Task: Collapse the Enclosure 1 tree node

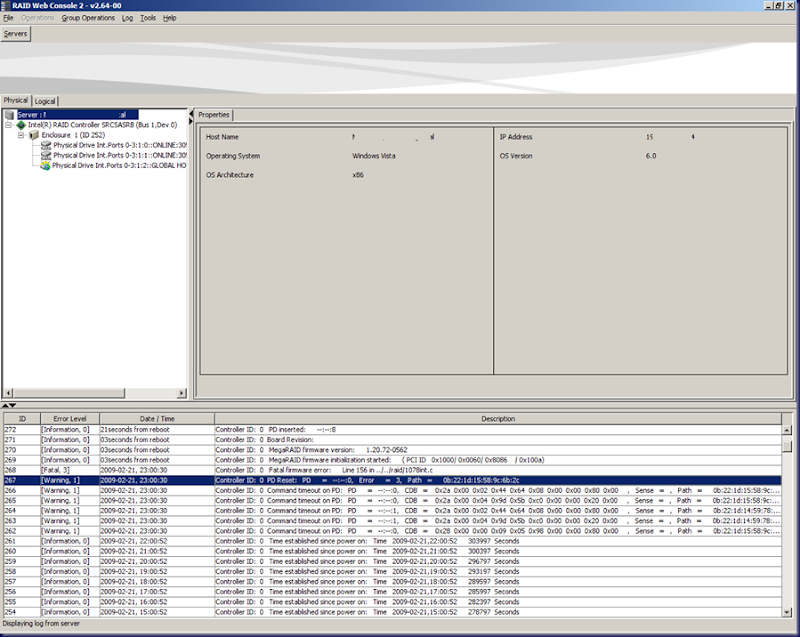Action: pyautogui.click(x=21, y=135)
